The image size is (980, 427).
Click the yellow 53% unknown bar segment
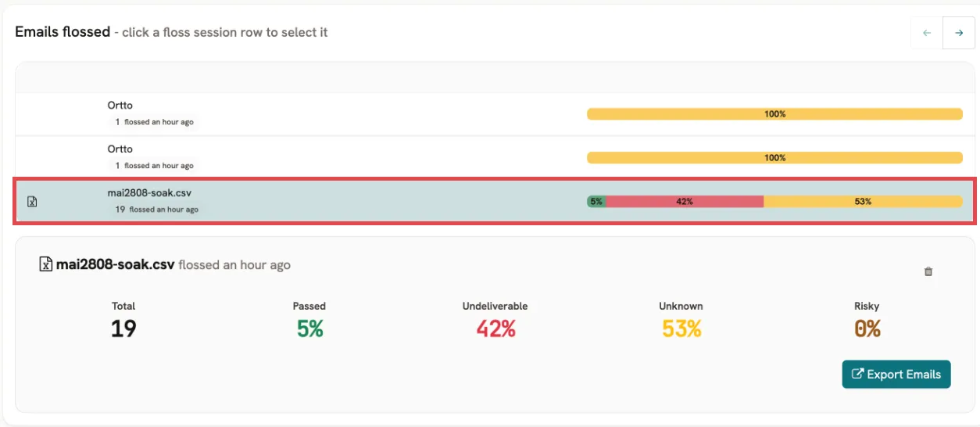(863, 202)
